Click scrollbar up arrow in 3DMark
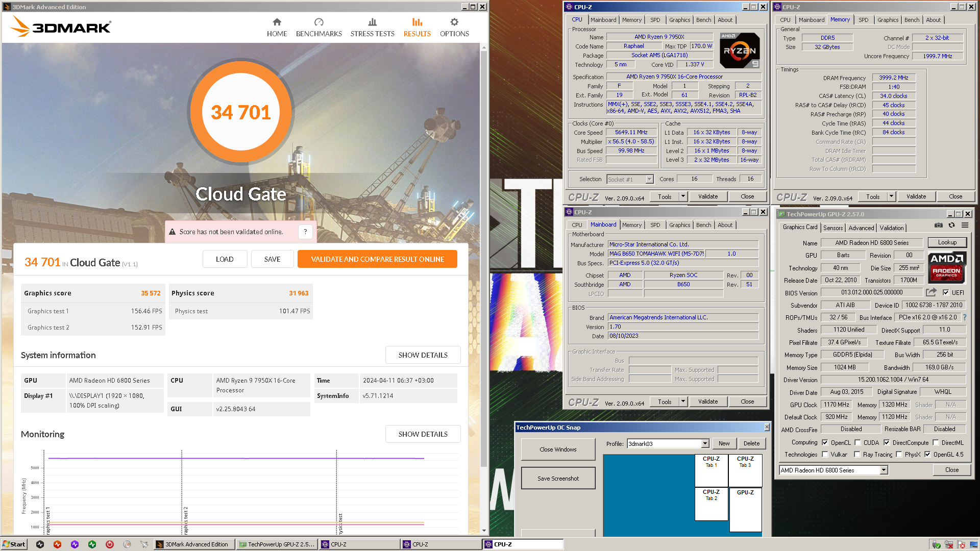The height and width of the screenshot is (551, 980). [x=484, y=47]
